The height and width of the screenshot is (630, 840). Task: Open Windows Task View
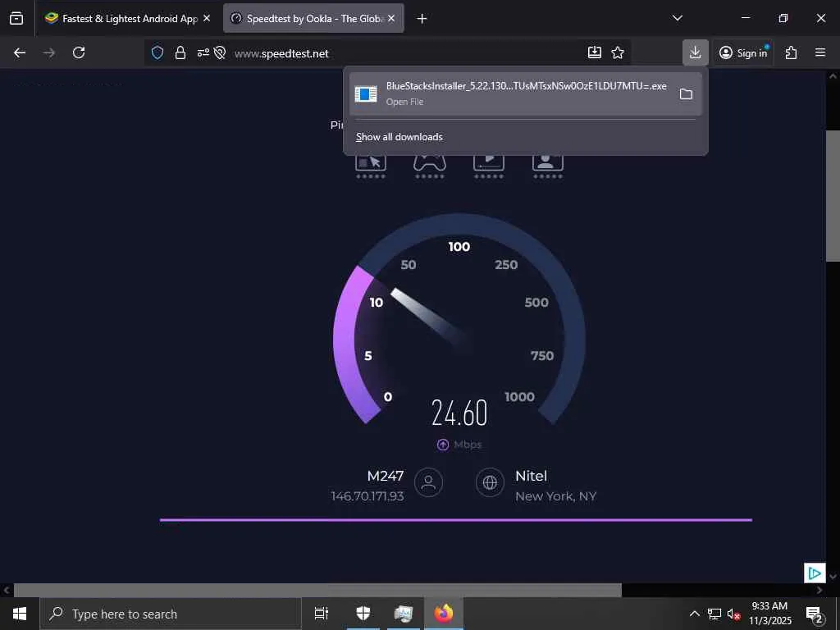(321, 614)
